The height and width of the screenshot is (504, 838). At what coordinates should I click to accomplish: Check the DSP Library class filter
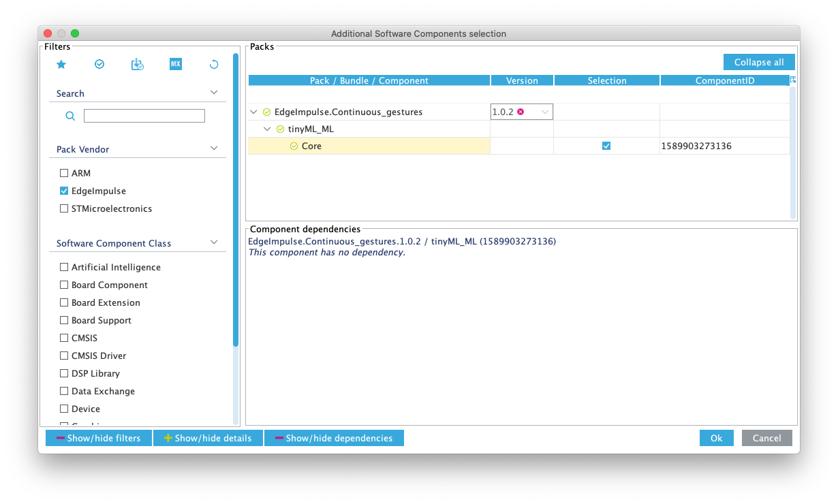coord(64,373)
